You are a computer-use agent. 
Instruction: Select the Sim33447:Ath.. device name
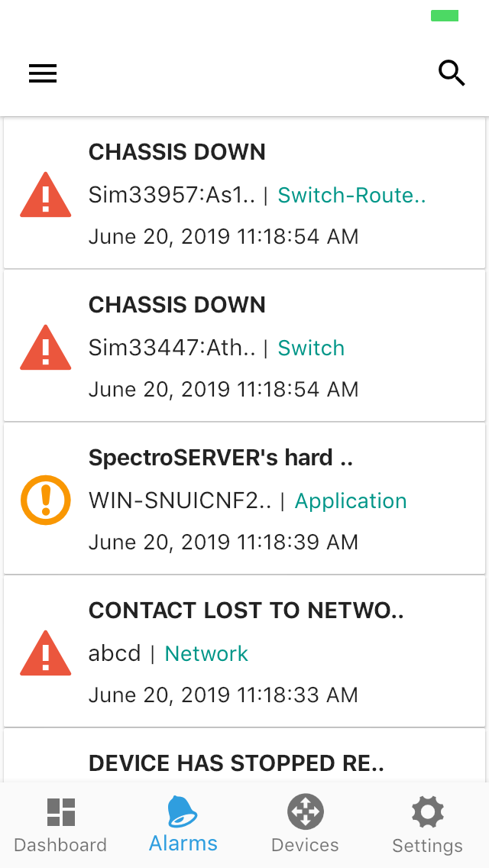[x=172, y=348]
